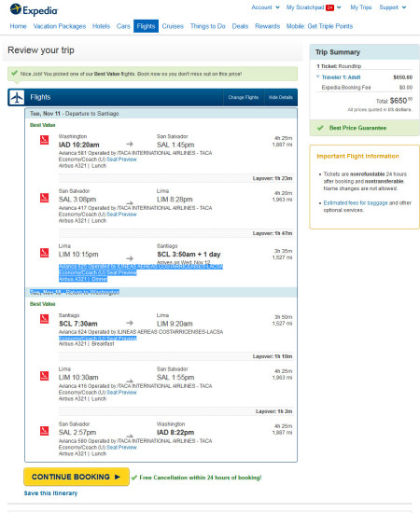Open the Account dropdown menu
This screenshot has height=513, width=420.
(x=265, y=7)
